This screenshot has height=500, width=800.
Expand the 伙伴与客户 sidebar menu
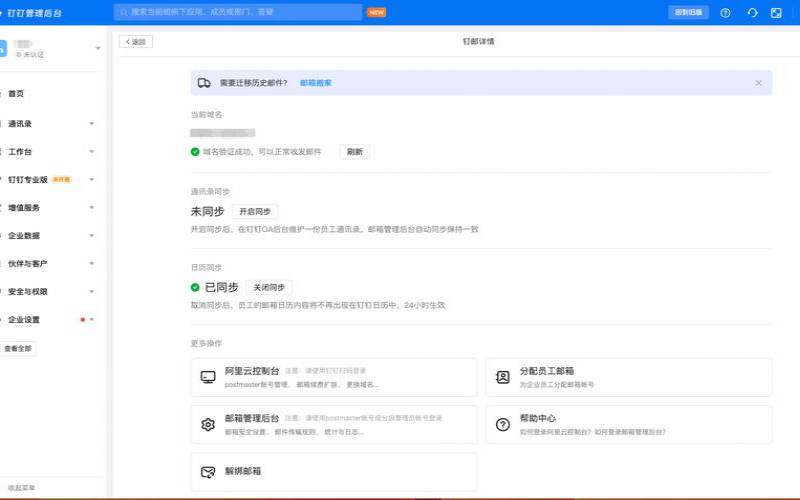click(92, 264)
